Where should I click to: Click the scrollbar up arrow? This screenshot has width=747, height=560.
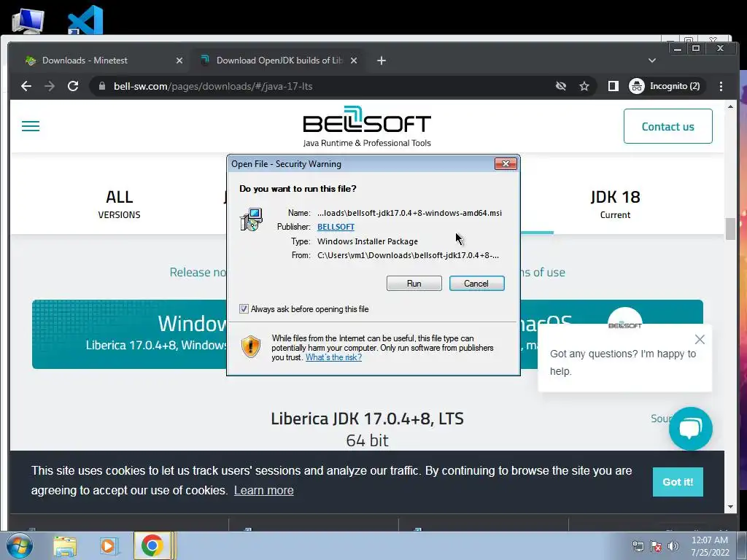730,106
